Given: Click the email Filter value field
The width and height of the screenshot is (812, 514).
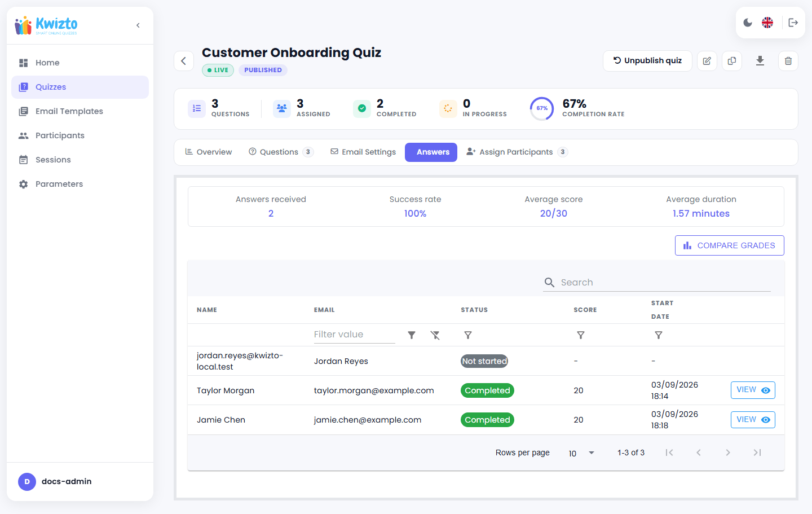Looking at the screenshot, I should click(x=354, y=335).
